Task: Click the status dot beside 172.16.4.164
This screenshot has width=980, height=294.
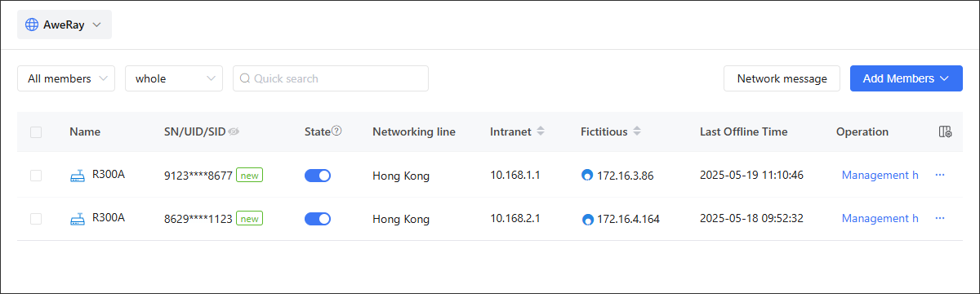Action: [587, 219]
